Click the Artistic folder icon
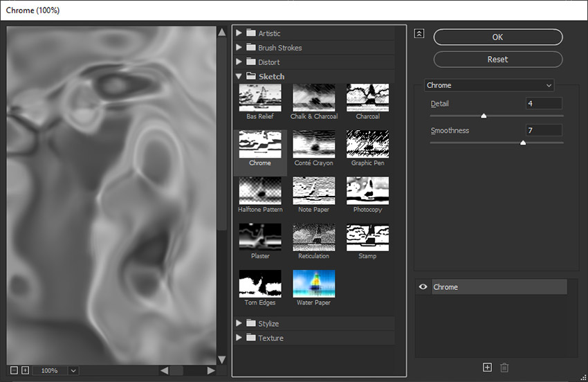Screen dimensions: 588x382 point(251,33)
